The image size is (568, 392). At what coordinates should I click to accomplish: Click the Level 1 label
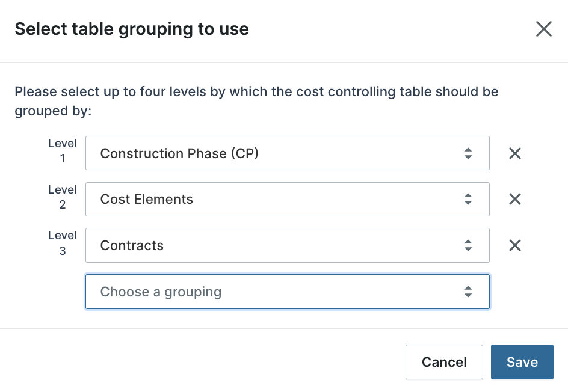click(63, 151)
